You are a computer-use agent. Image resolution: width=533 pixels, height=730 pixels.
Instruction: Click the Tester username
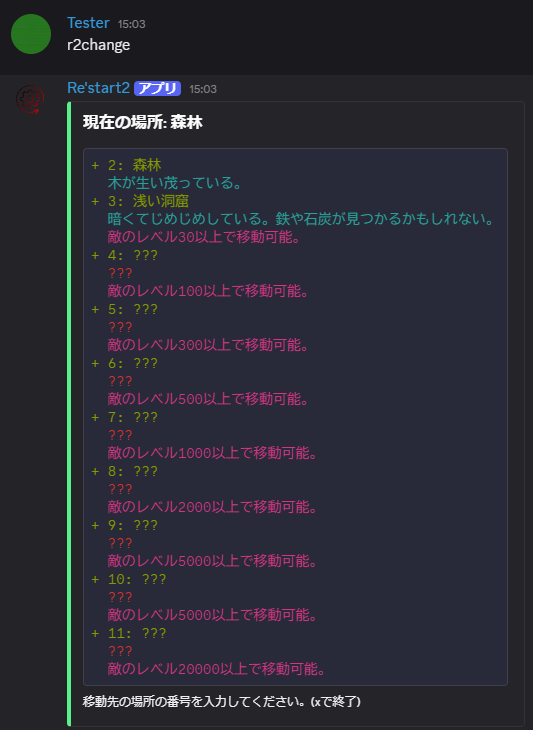click(88, 23)
